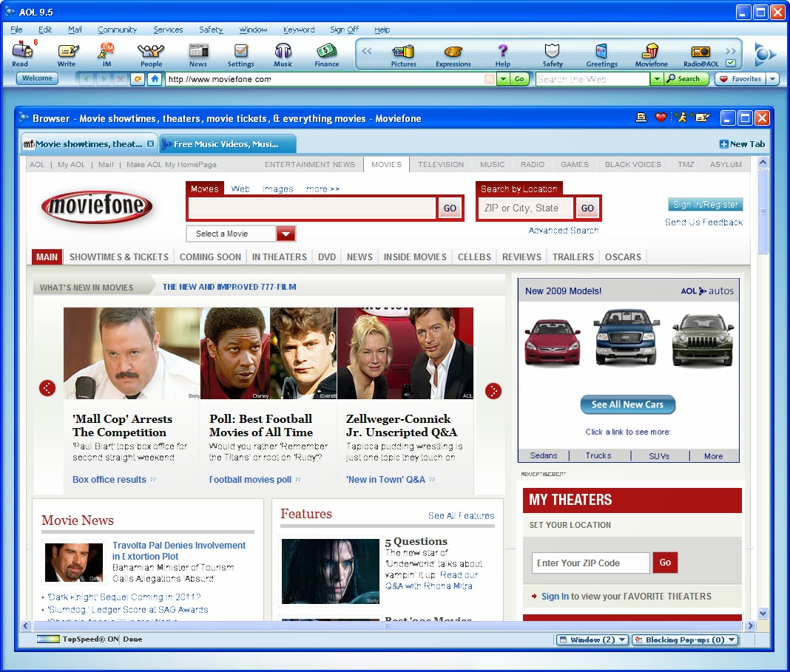790x672 pixels.
Task: Launch AIM via the IM icon
Action: (106, 53)
